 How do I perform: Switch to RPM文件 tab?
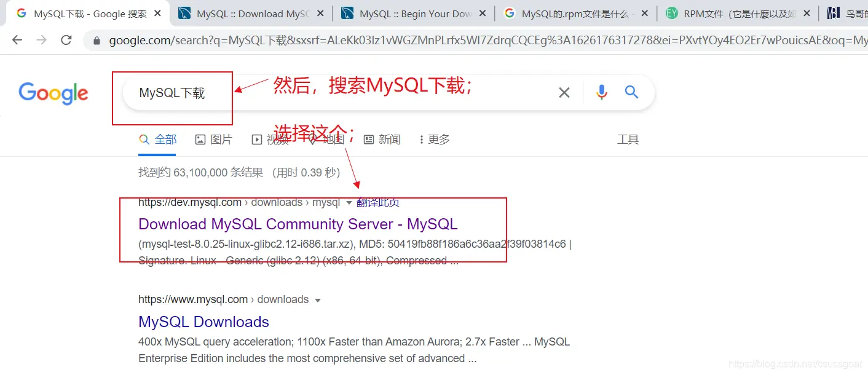[x=739, y=14]
